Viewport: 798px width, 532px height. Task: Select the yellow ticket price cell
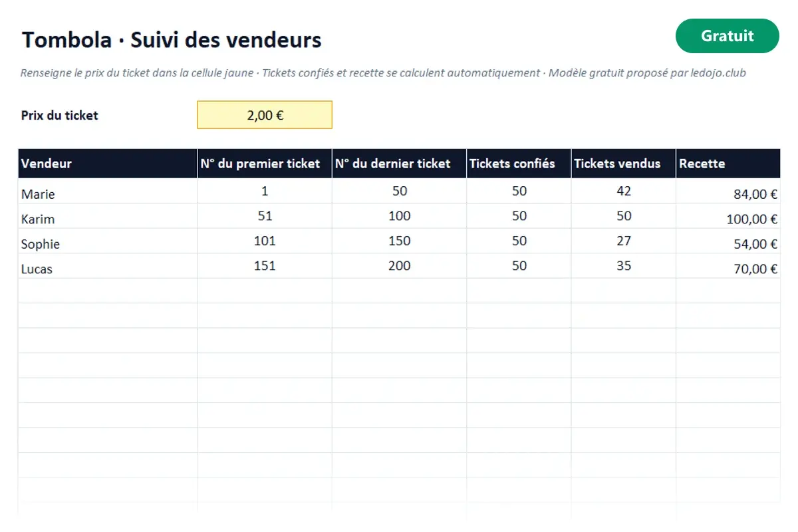[x=265, y=115]
